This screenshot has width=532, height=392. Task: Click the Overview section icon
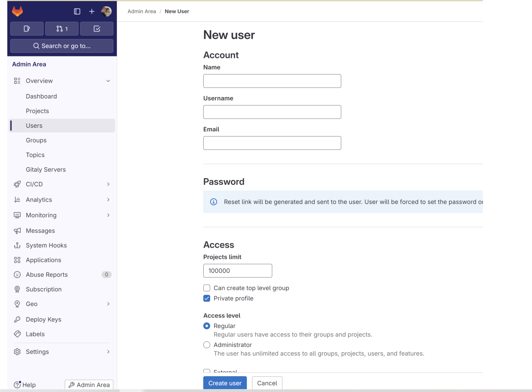click(x=17, y=81)
